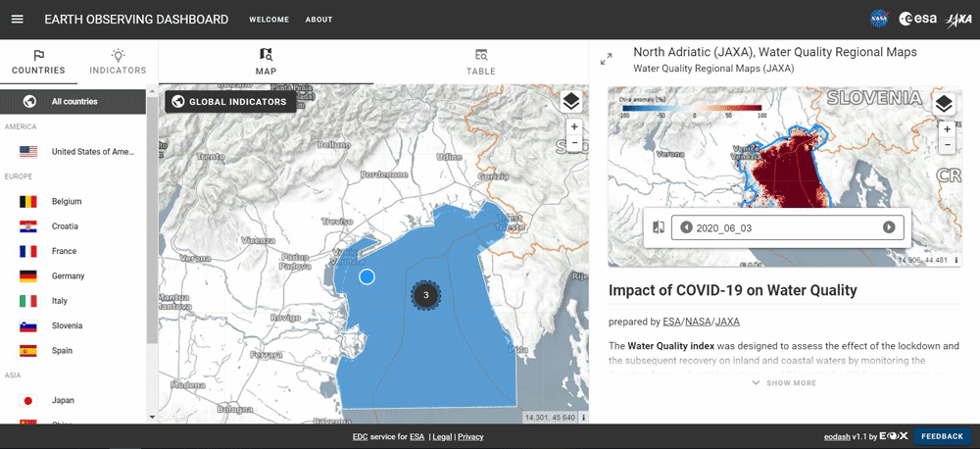Viewport: 980px width, 449px height.
Task: Open eodash link in footer
Action: [836, 436]
